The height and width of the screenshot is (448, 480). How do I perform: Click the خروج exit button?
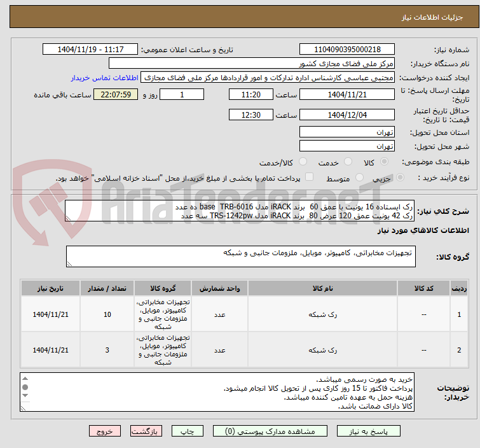pyautogui.click(x=105, y=431)
